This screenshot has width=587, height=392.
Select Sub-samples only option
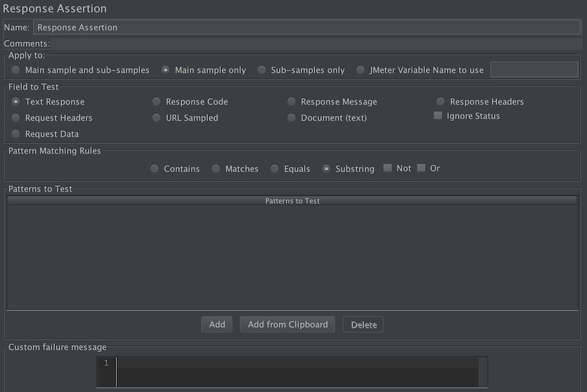tap(262, 70)
